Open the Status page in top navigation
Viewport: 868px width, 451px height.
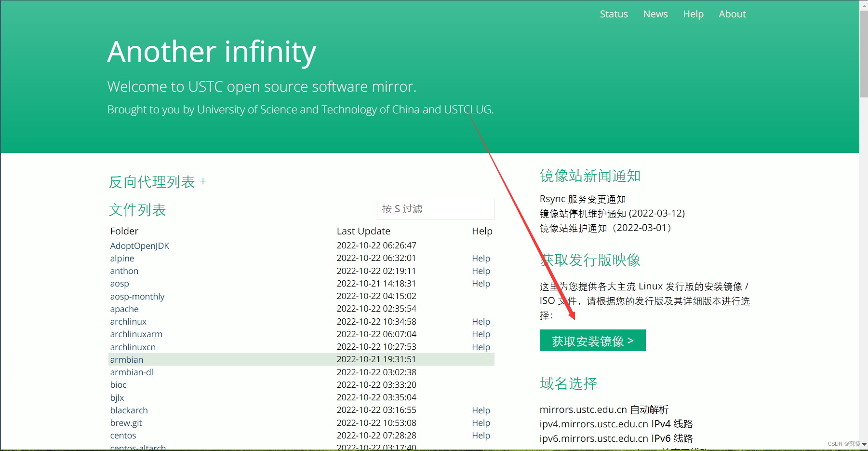coord(614,14)
